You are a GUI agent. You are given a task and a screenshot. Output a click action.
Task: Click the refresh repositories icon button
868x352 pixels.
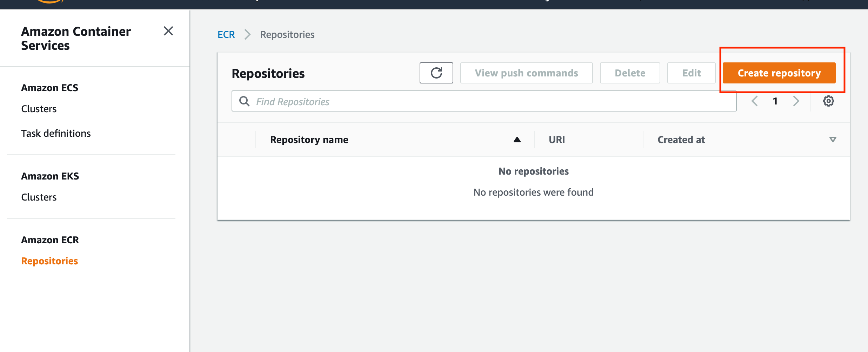[x=436, y=73]
